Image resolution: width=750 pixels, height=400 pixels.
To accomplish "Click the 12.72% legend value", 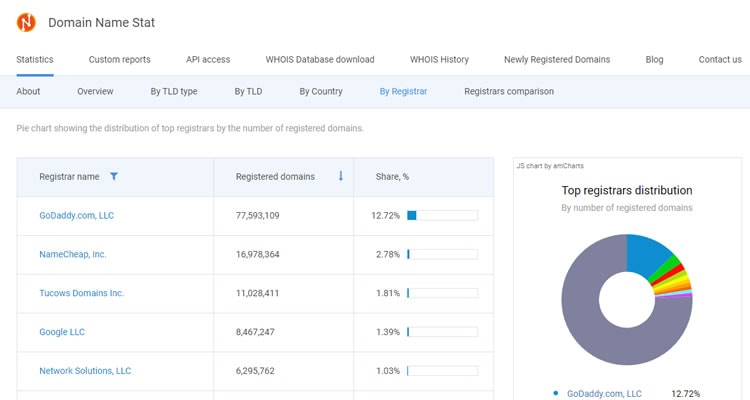I will [685, 393].
